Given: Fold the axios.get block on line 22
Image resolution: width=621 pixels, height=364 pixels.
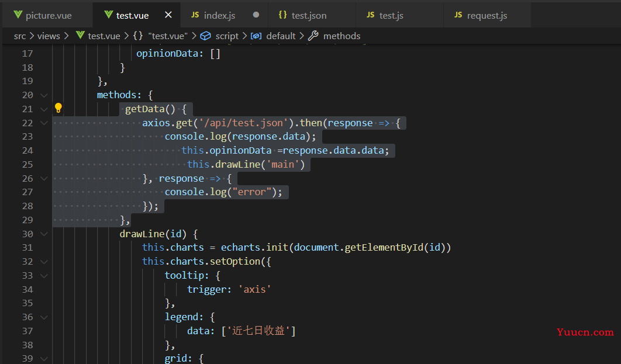Looking at the screenshot, I should click(44, 123).
